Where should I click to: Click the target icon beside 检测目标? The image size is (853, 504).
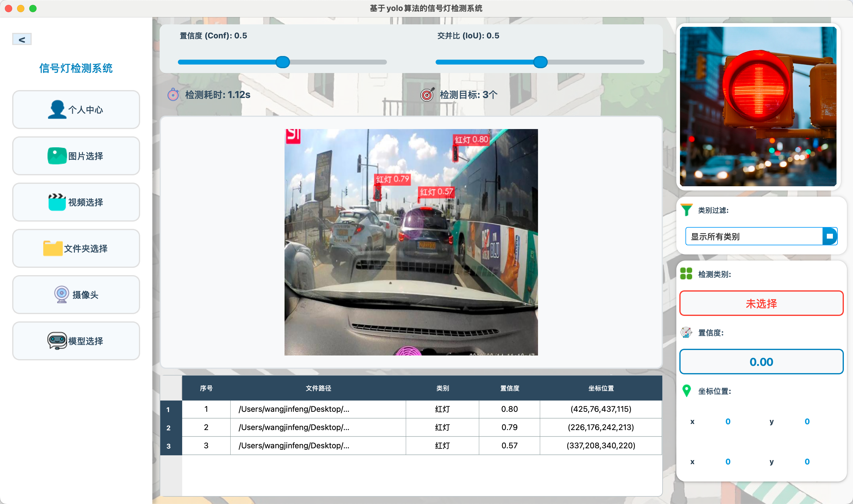427,95
